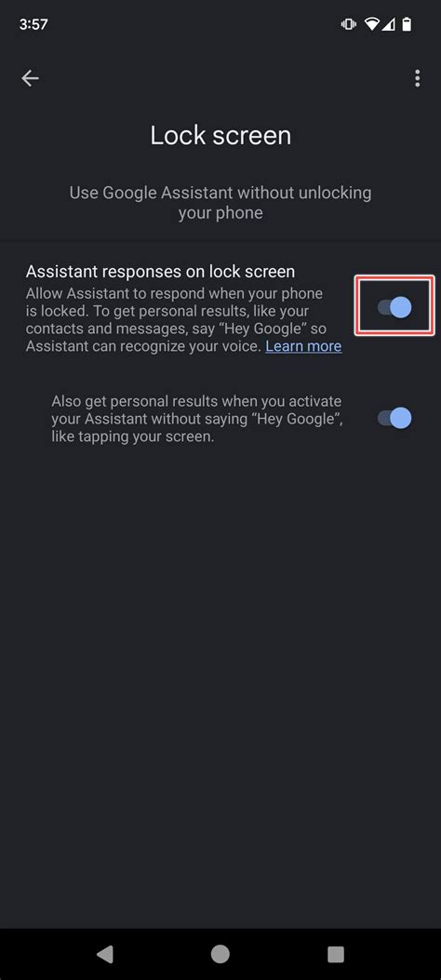Tap the Also get personal results text

(196, 419)
